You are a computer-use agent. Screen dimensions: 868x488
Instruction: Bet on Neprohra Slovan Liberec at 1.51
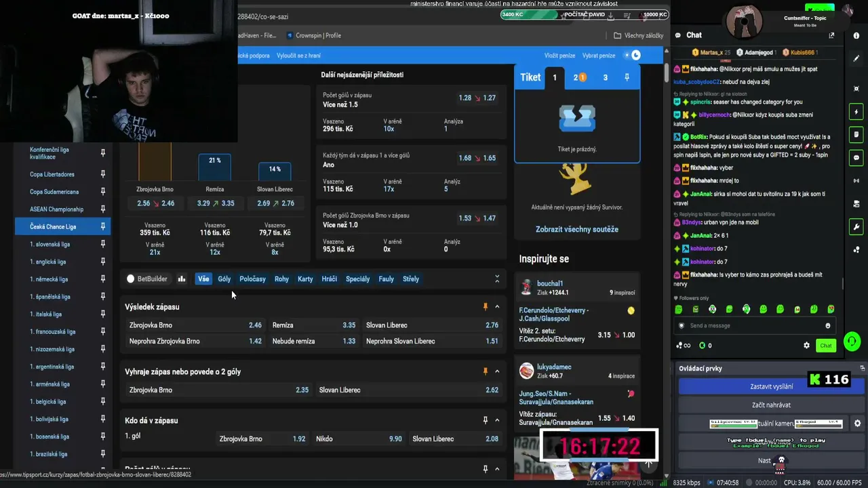432,341
